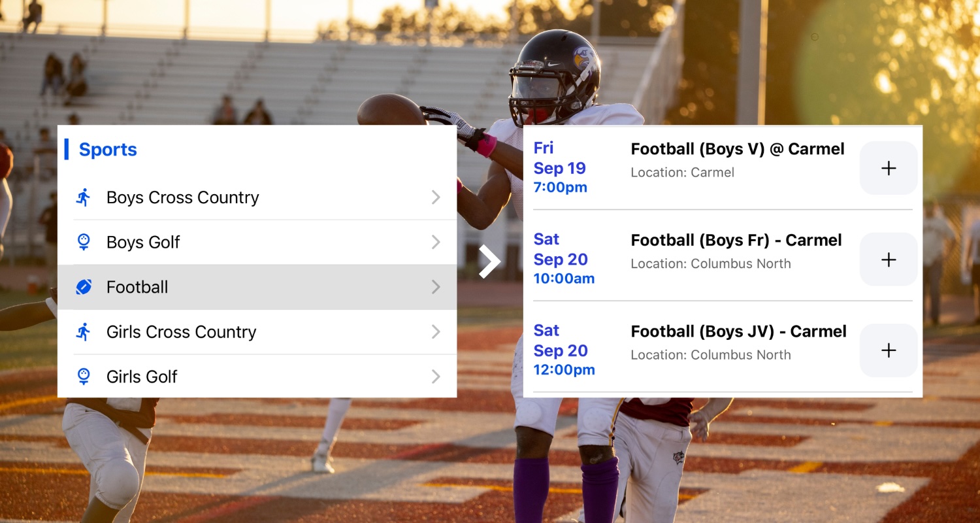Image resolution: width=980 pixels, height=523 pixels.
Task: Add Football Boys V game with plus
Action: [889, 168]
